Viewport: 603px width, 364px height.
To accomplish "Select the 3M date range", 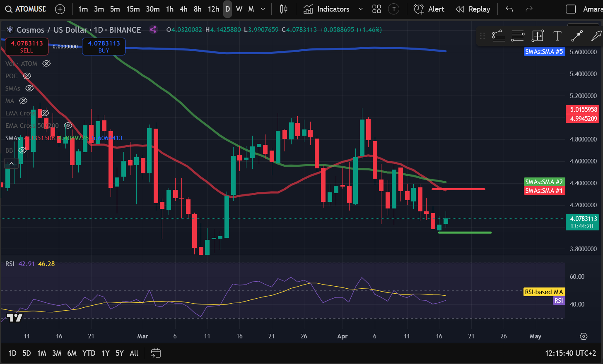I will click(x=57, y=353).
